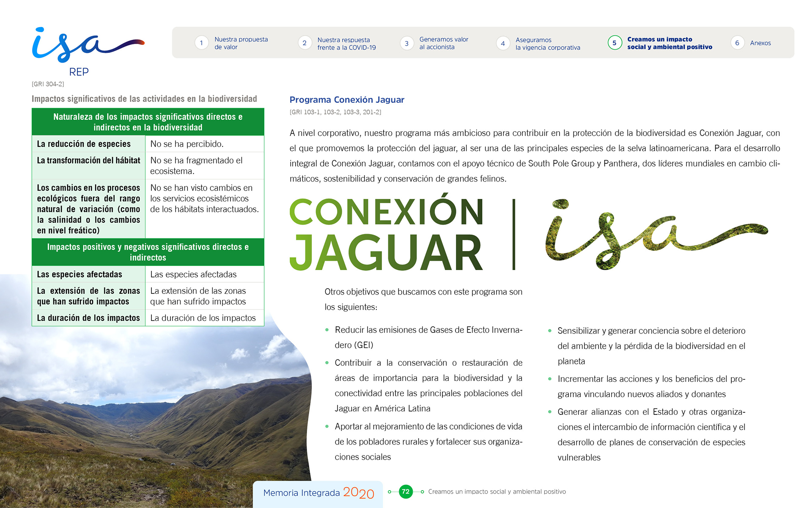Click cell 'La transformación del hábitat'
Viewport: 812px width, 508px height.
pyautogui.click(x=89, y=166)
